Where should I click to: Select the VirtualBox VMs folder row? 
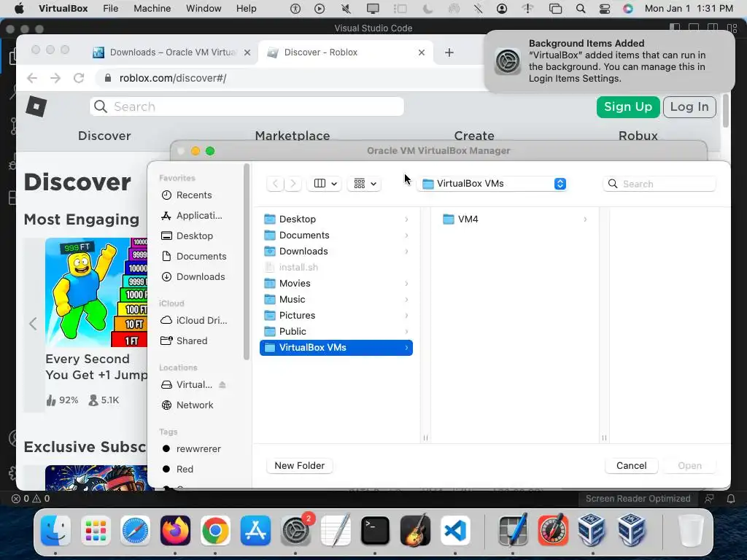click(336, 348)
